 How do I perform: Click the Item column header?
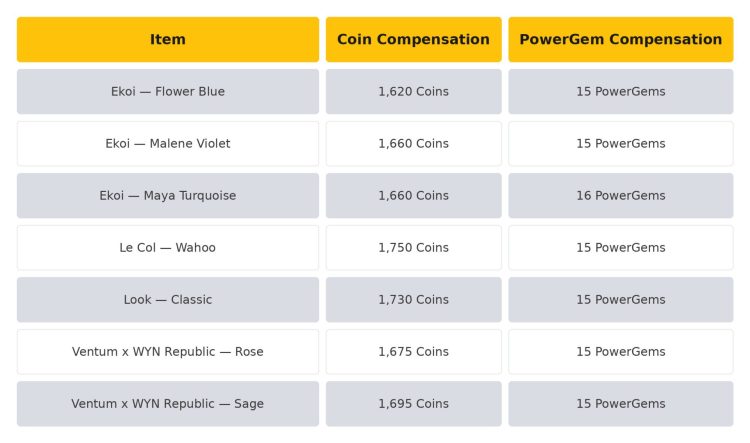[168, 40]
